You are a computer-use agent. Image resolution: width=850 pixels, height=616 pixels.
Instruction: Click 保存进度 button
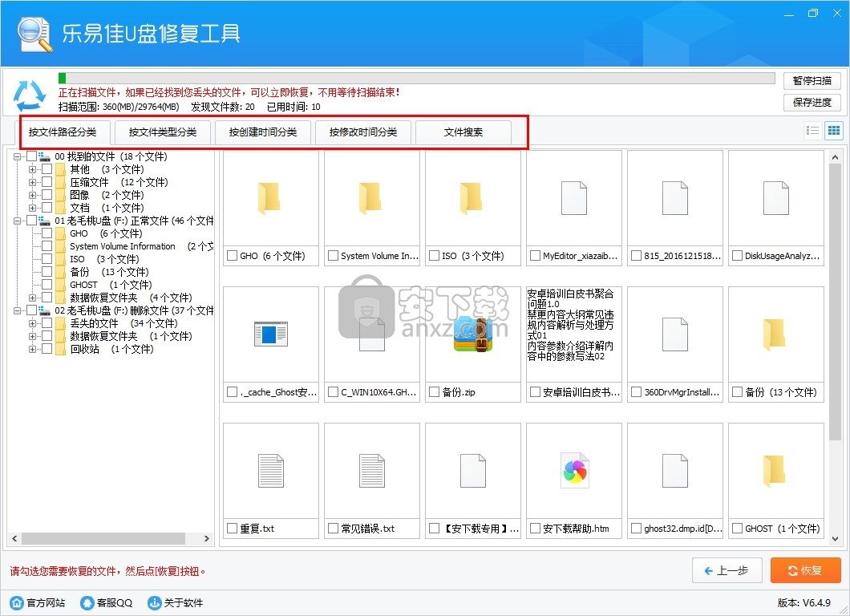coord(812,103)
